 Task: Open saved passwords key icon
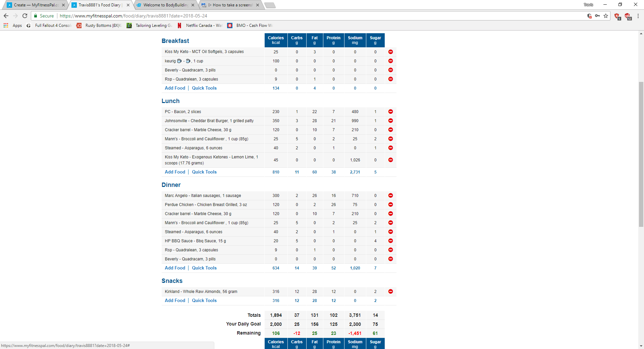tap(597, 16)
